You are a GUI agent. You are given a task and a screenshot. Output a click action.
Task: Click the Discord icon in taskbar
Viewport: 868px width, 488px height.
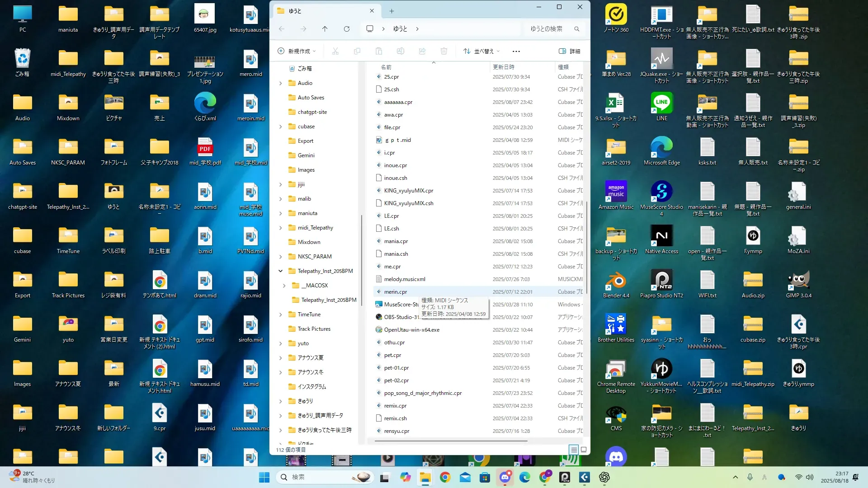click(x=505, y=477)
